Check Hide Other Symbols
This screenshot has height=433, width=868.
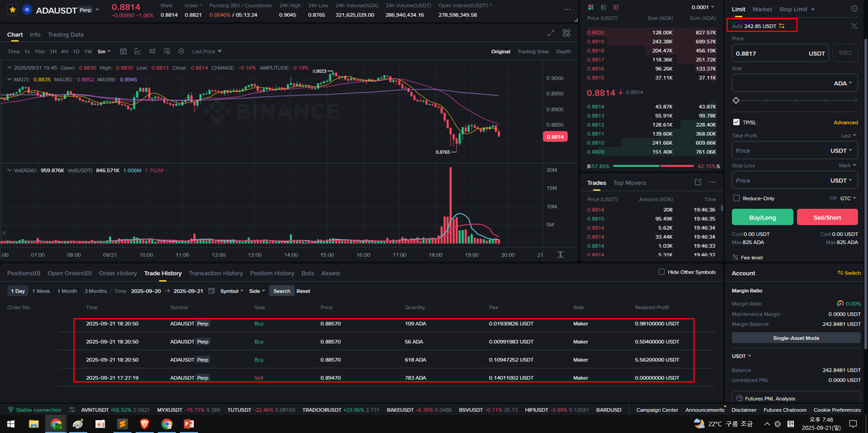pyautogui.click(x=662, y=272)
